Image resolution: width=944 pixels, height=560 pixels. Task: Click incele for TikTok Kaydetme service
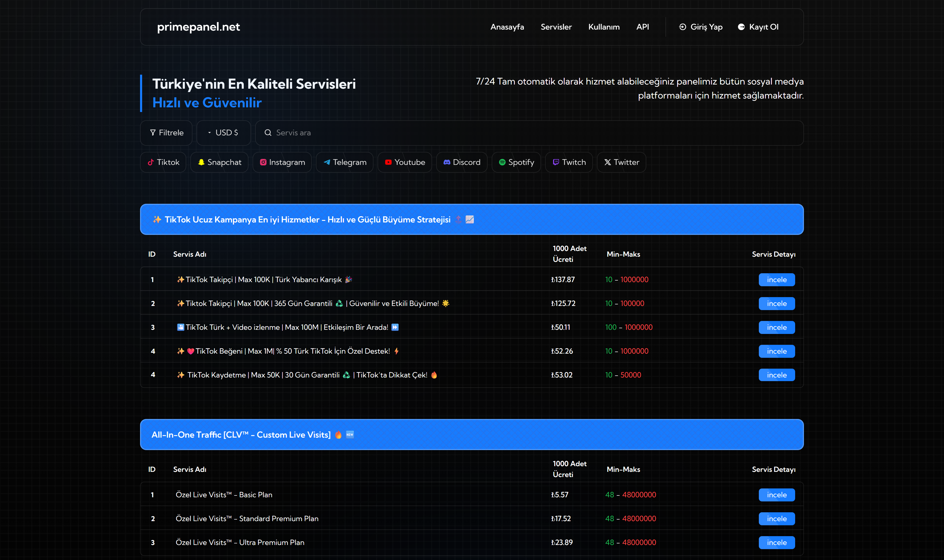coord(776,375)
